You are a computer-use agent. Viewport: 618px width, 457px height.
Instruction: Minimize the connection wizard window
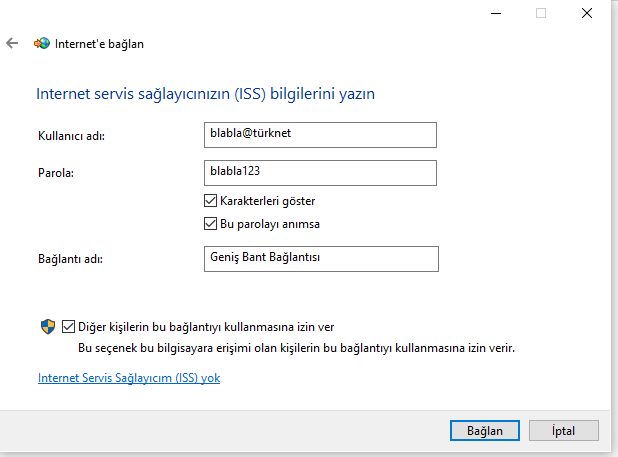point(496,13)
